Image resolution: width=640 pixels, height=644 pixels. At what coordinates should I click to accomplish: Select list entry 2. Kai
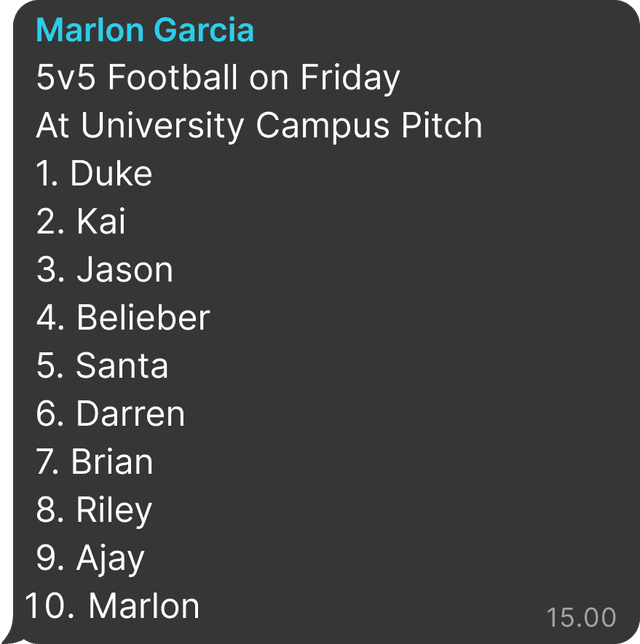[x=81, y=222]
